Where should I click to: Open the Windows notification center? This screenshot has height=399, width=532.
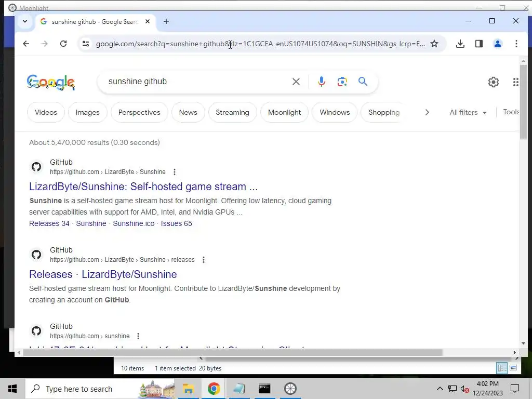click(515, 389)
